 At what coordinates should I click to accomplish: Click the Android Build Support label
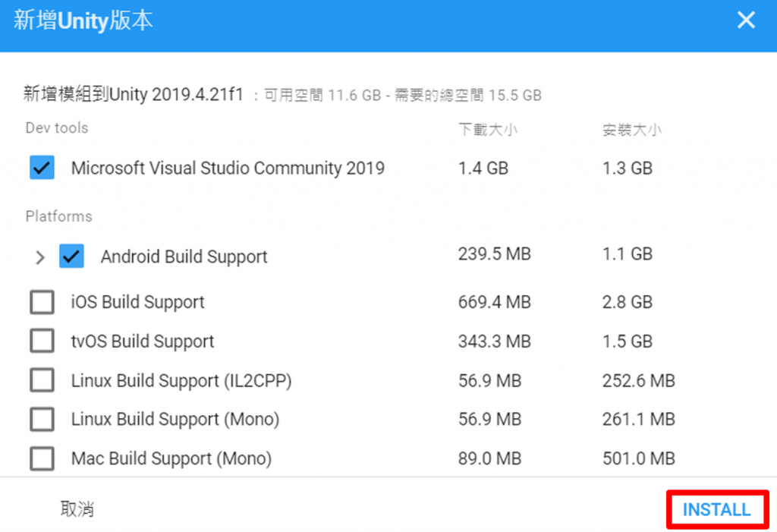click(x=184, y=257)
